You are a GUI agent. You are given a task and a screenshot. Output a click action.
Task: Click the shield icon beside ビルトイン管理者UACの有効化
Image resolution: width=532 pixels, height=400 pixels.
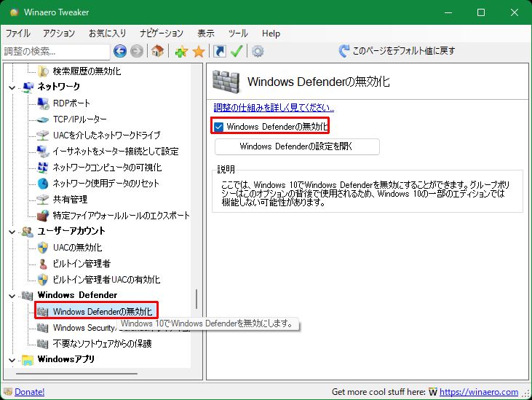coord(43,280)
